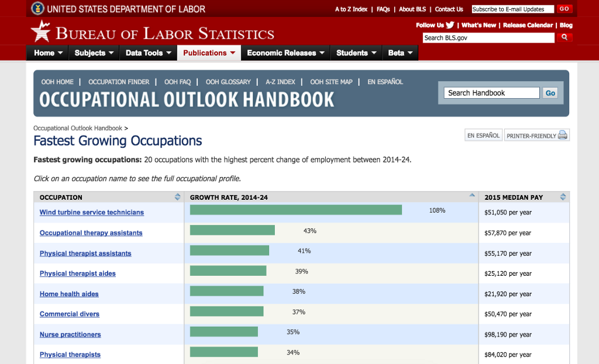Open the Occupation Finder

[x=119, y=82]
